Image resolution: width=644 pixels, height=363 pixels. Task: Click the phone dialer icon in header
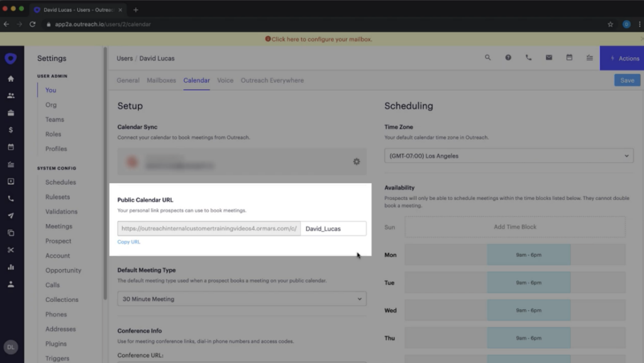[528, 58]
